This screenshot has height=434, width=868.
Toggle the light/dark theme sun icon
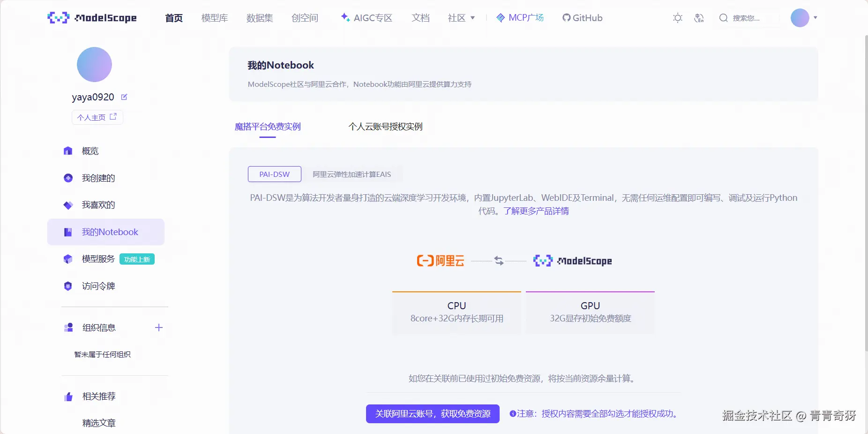coord(678,18)
